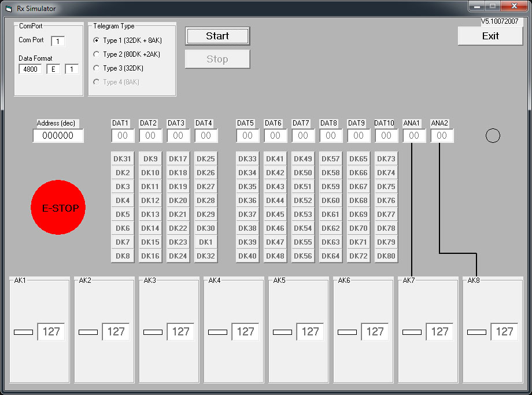Toggle the DK25 key
This screenshot has width=532, height=395.
coord(206,159)
